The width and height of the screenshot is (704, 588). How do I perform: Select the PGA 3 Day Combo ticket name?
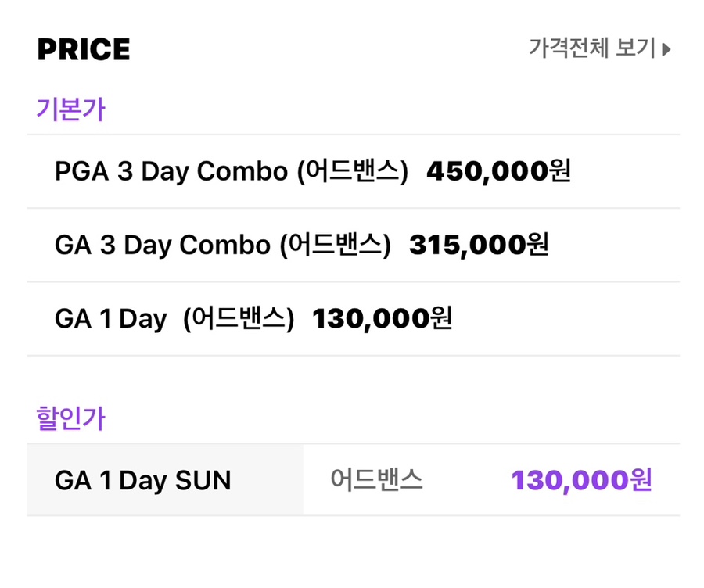tap(171, 171)
